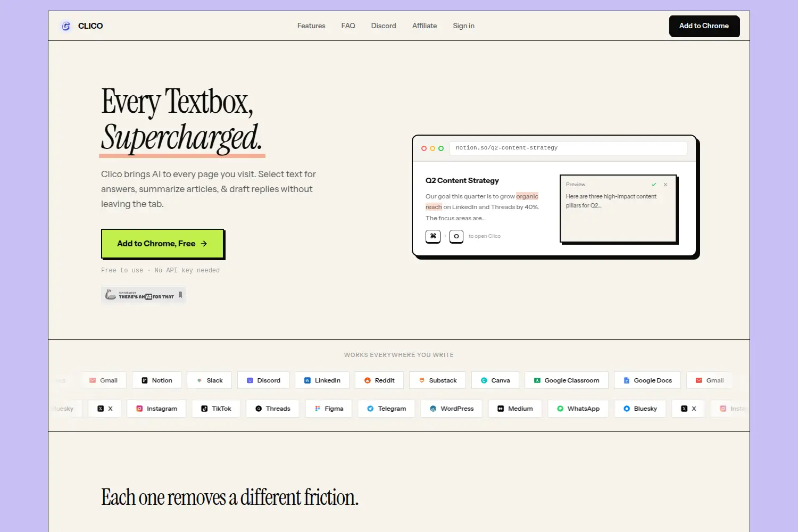Click the green dot in the demo window
This screenshot has height=532, width=798.
(x=441, y=148)
